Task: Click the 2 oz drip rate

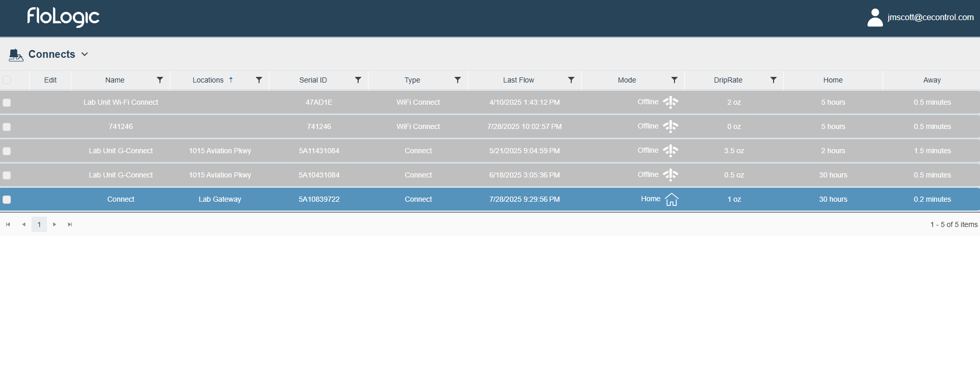Action: pyautogui.click(x=734, y=102)
